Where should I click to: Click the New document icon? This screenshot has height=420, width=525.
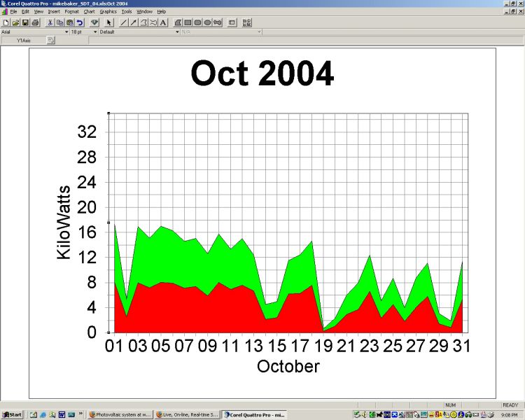coord(6,22)
